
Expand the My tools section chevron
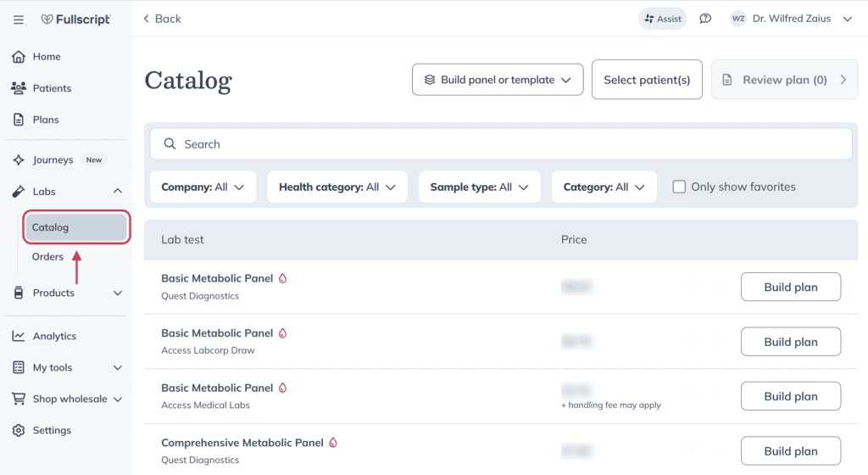coord(118,367)
